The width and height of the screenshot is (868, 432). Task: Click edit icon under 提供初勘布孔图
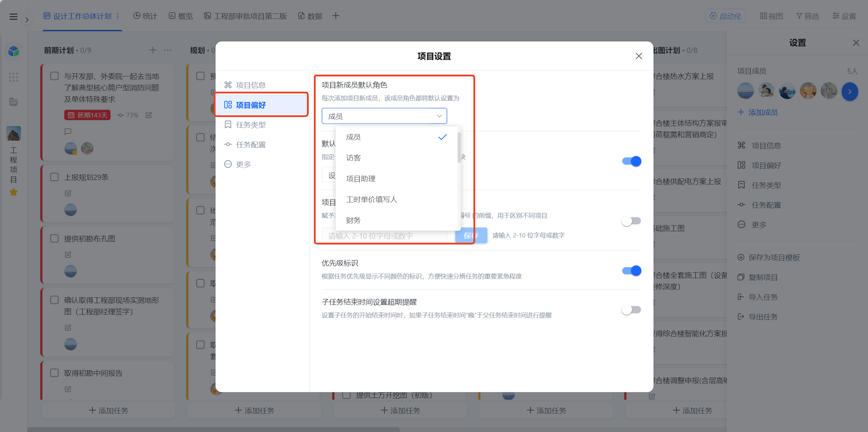click(x=68, y=255)
